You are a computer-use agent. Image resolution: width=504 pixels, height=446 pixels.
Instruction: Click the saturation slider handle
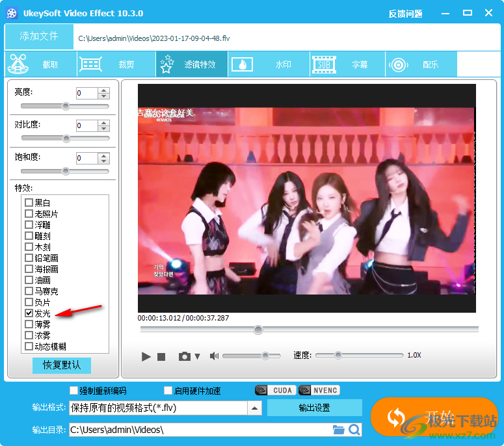(x=66, y=171)
